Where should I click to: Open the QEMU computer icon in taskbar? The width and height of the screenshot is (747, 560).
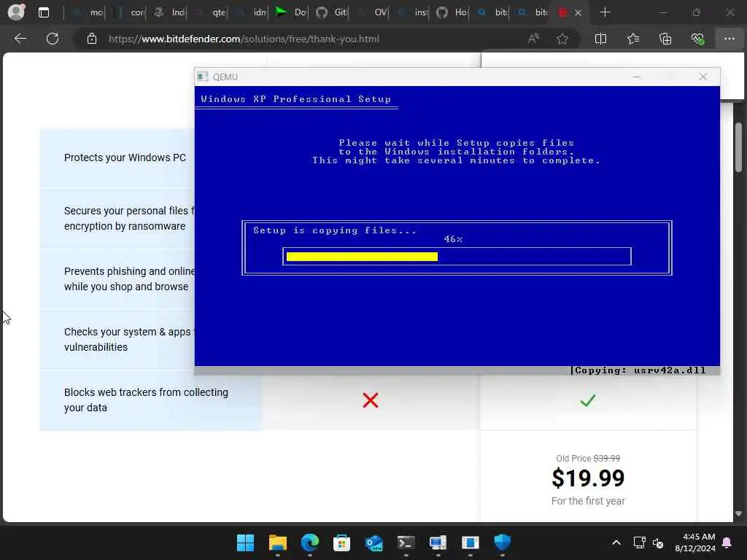438,542
